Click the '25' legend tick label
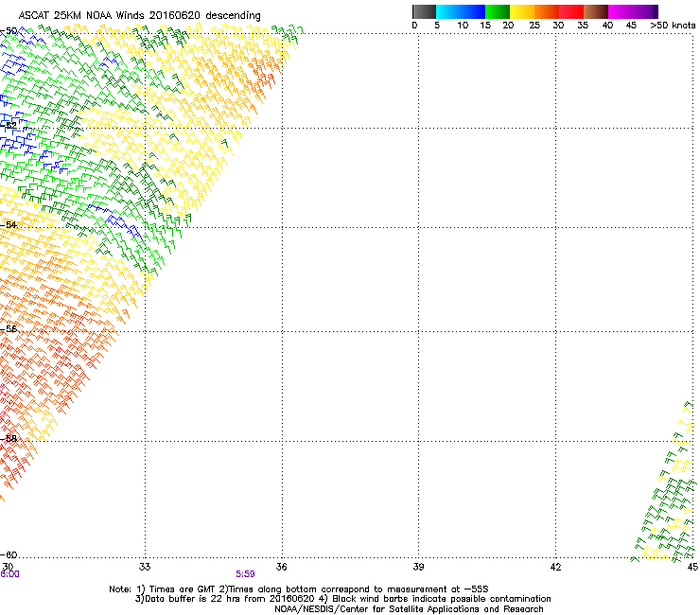 pos(534,26)
